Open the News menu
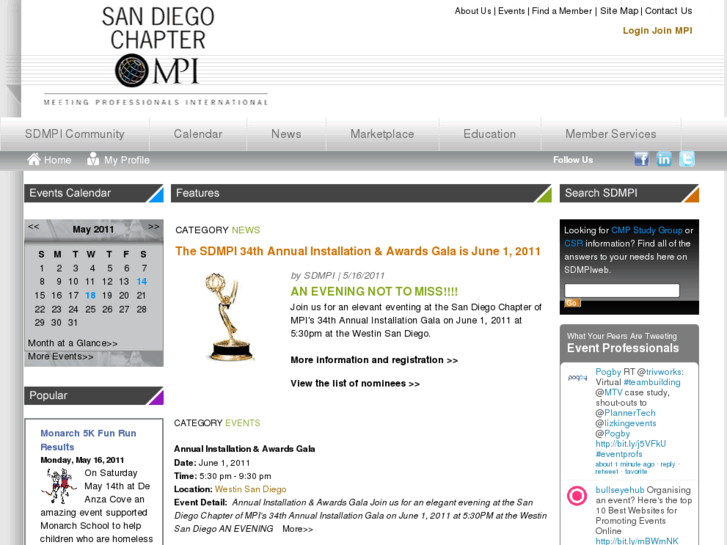Image resolution: width=727 pixels, height=545 pixels. (x=286, y=134)
